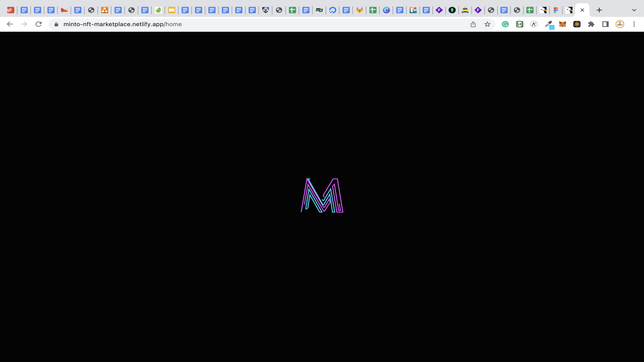The image size is (644, 362).
Task: Focus the address bar URL field
Action: (x=226, y=24)
